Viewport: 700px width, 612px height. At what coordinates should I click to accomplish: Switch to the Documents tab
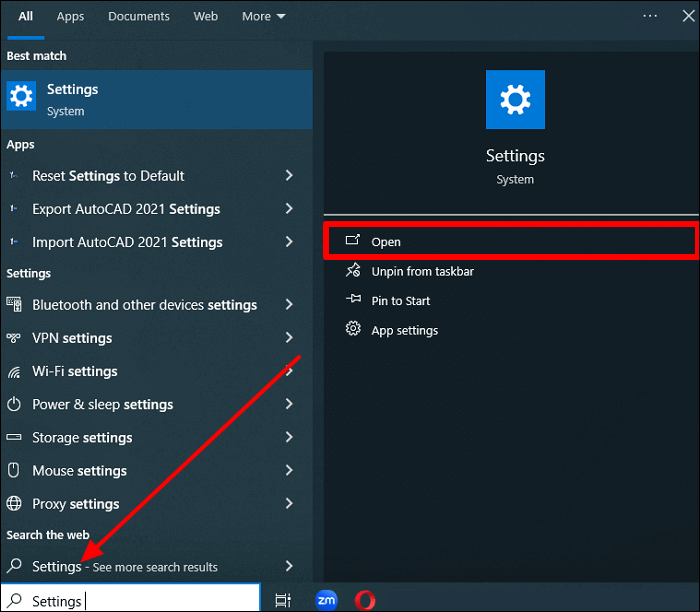coord(139,17)
